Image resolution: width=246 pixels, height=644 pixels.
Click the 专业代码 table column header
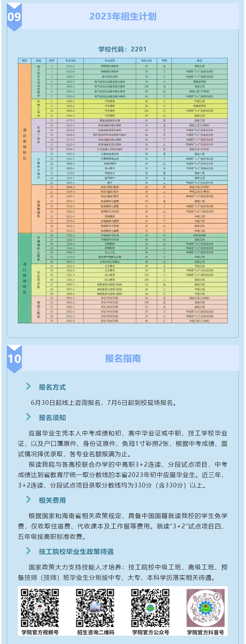tap(70, 61)
